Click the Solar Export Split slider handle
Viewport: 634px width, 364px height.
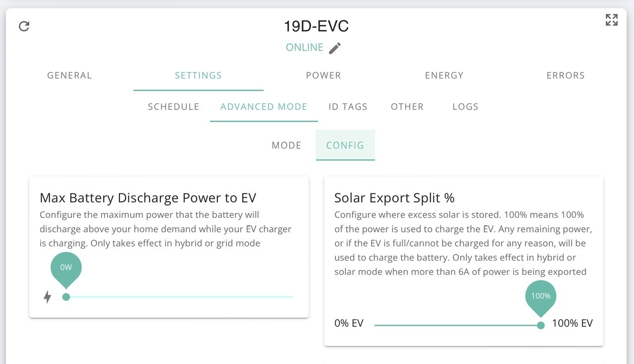click(541, 325)
